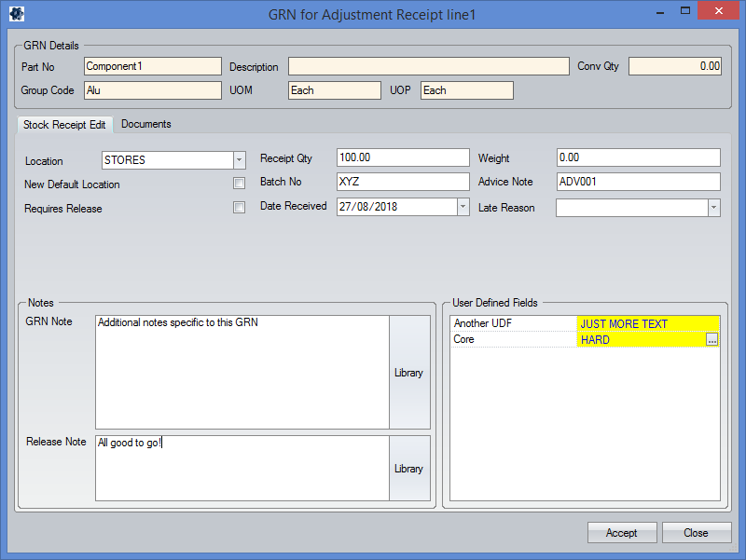Expand the Location STORES dropdown
This screenshot has width=746, height=560.
point(239,160)
